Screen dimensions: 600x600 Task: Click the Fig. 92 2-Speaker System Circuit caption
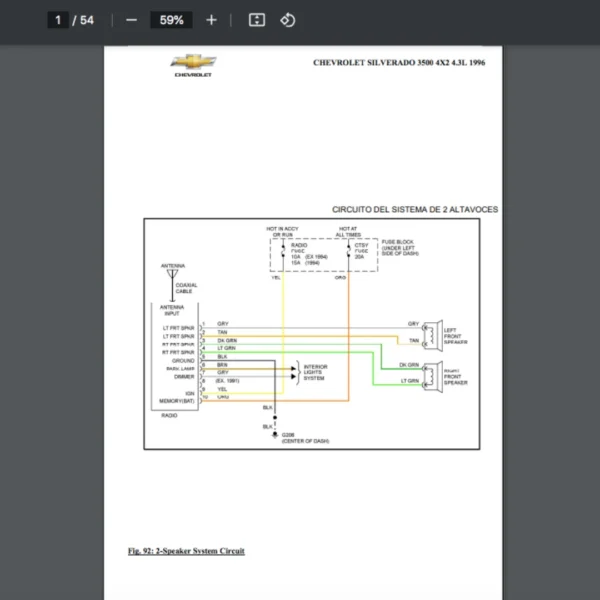pyautogui.click(x=186, y=551)
